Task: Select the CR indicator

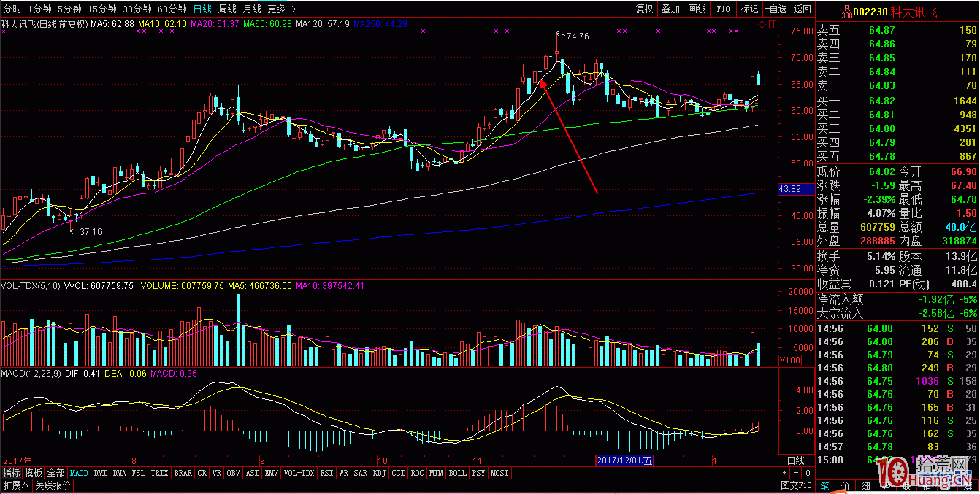Action: pos(202,473)
